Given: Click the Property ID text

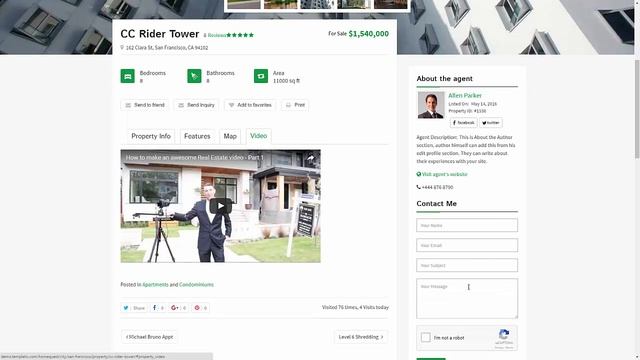Looking at the screenshot, I should tap(467, 111).
